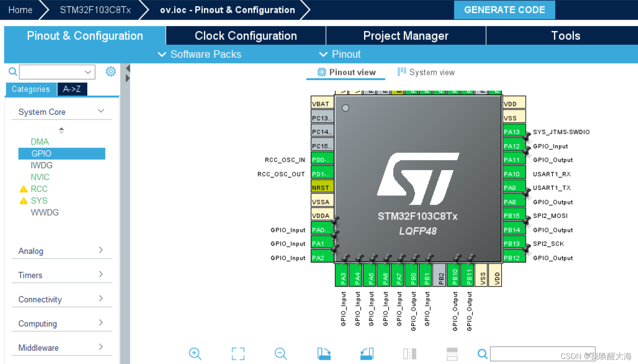Switch to the Clock Configuration tab
Screen dimensions: 638x364
pyautogui.click(x=246, y=36)
